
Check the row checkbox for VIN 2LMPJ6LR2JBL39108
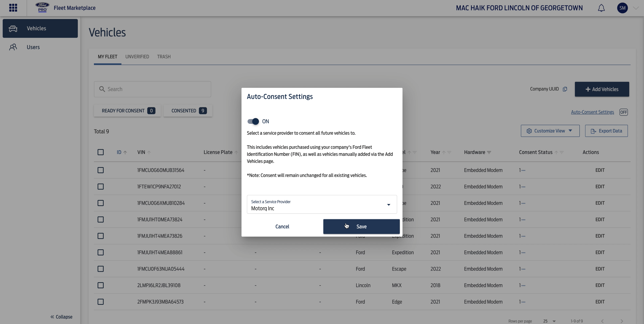pos(100,285)
